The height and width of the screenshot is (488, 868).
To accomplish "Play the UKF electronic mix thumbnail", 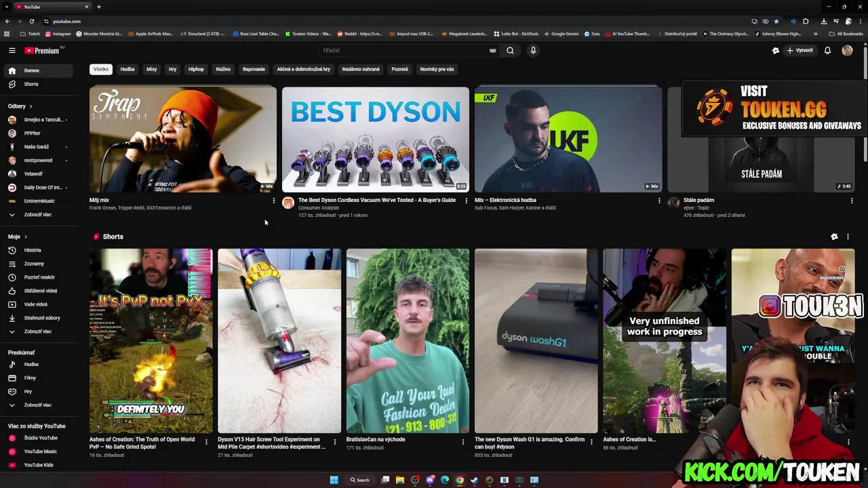I will pos(568,140).
